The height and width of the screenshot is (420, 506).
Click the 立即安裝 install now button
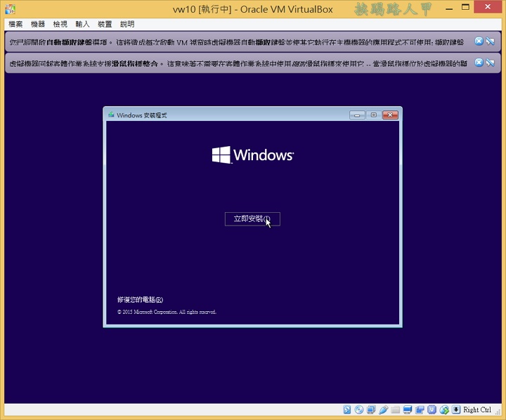252,219
